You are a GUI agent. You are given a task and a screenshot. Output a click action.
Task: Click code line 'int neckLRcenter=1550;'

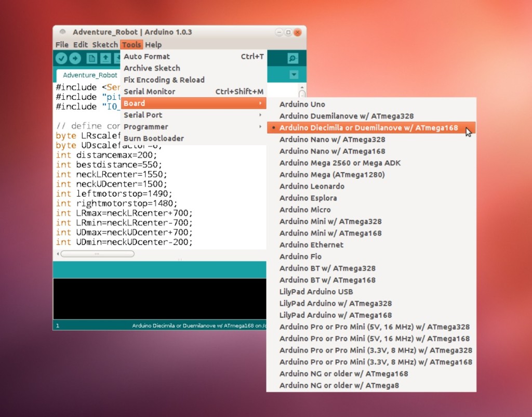(112, 175)
